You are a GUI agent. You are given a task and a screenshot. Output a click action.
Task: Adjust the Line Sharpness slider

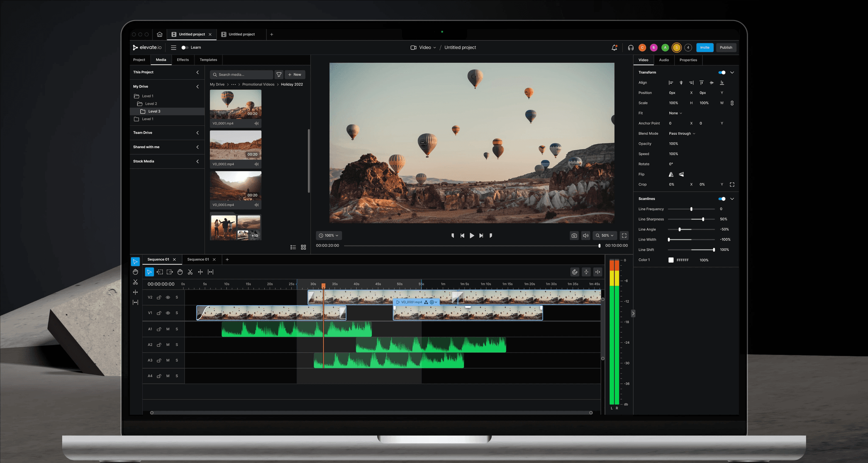691,219
